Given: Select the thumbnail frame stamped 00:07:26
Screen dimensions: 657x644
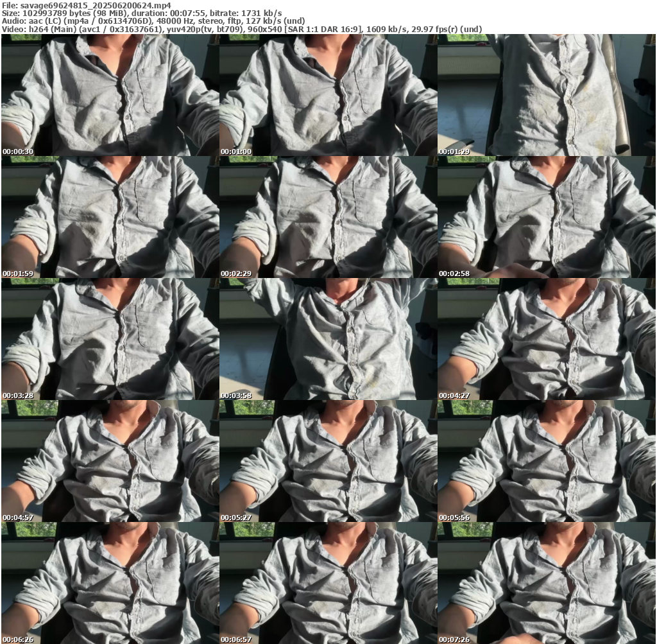Looking at the screenshot, I should 547,583.
